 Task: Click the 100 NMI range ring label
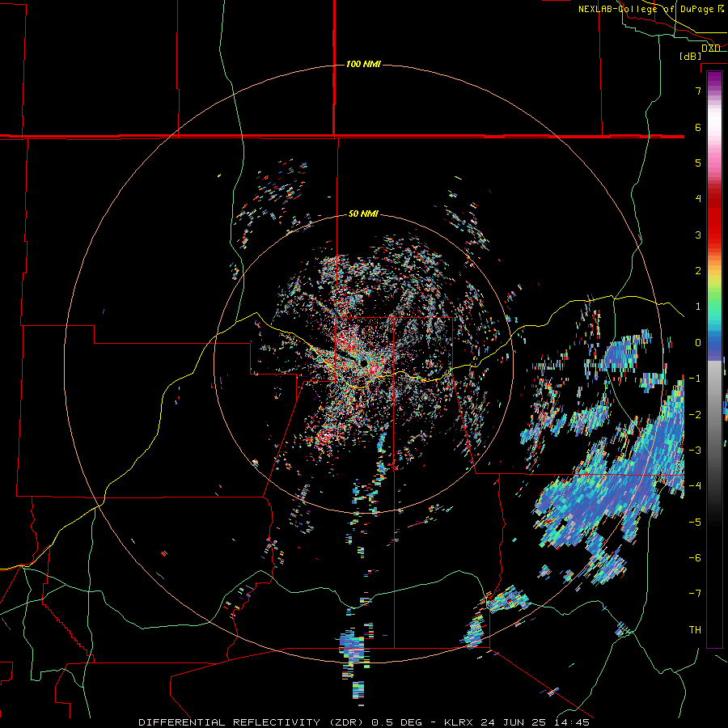363,64
